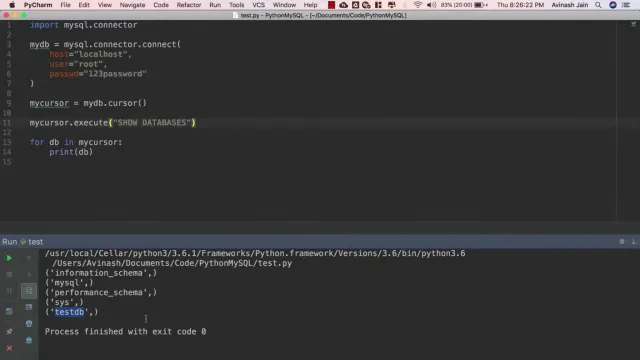Click the Down the stack trace arrow

click(29, 274)
